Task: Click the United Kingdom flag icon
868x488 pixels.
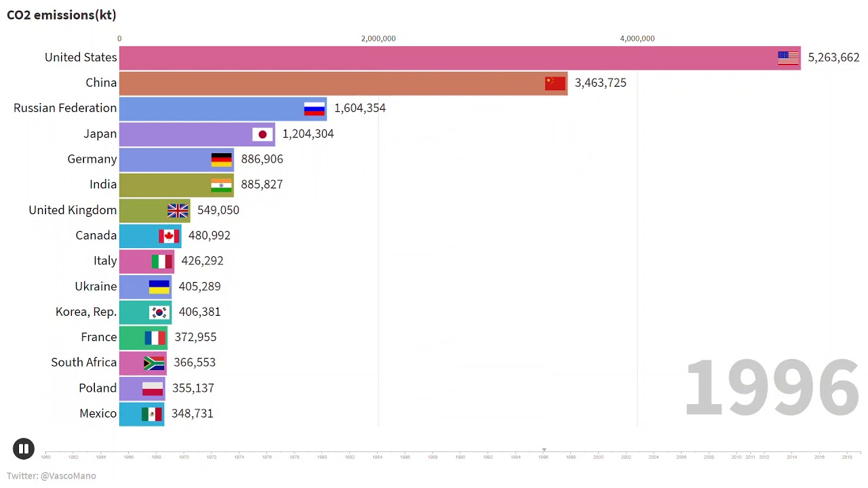Action: (178, 211)
